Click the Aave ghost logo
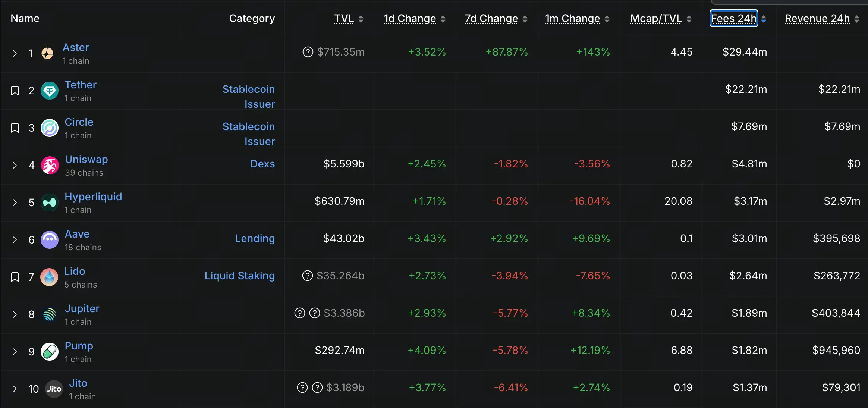This screenshot has width=868, height=408. 50,240
